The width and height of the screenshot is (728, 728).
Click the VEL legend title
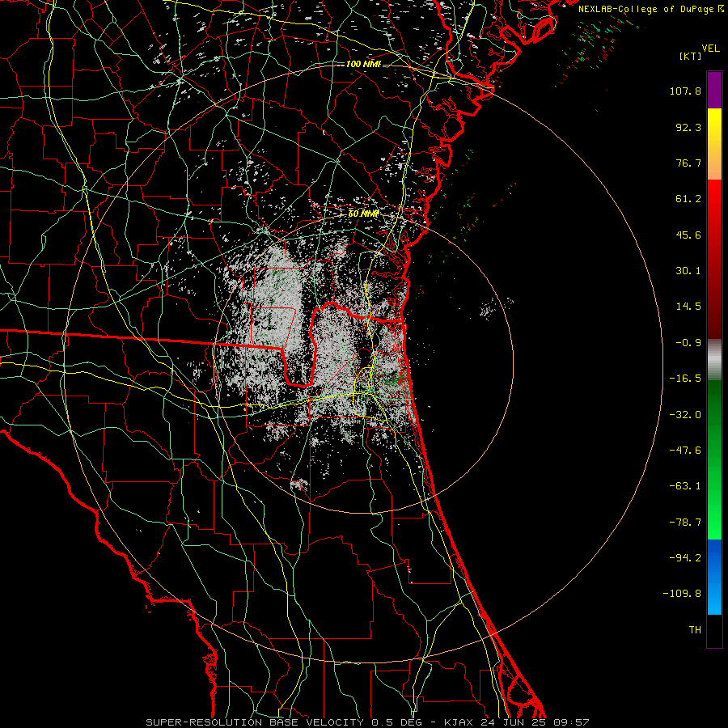click(710, 49)
